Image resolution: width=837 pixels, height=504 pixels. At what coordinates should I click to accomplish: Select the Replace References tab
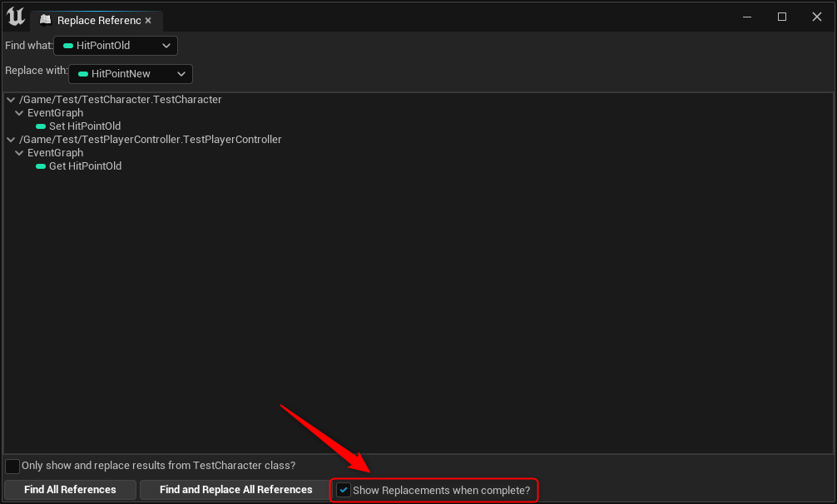pos(97,20)
